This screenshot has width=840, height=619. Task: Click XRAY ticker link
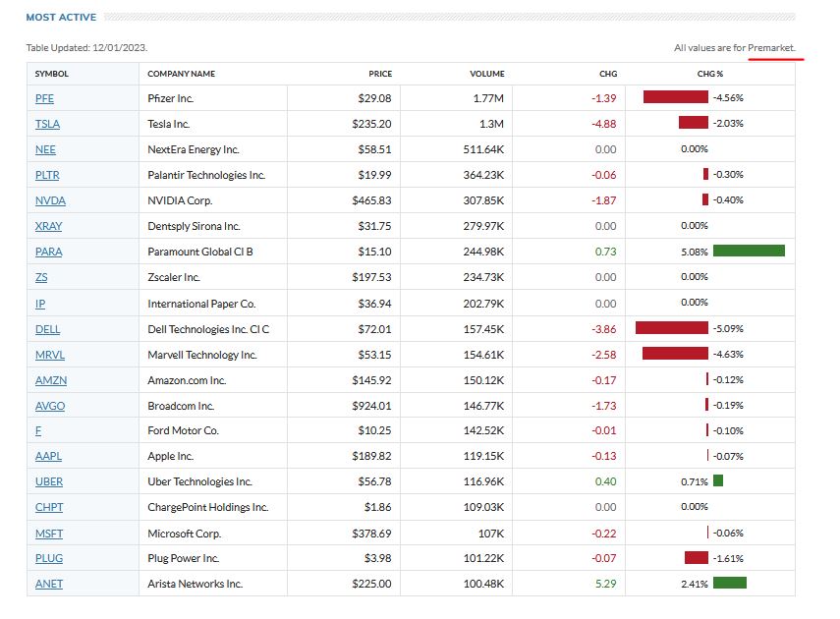click(48, 226)
